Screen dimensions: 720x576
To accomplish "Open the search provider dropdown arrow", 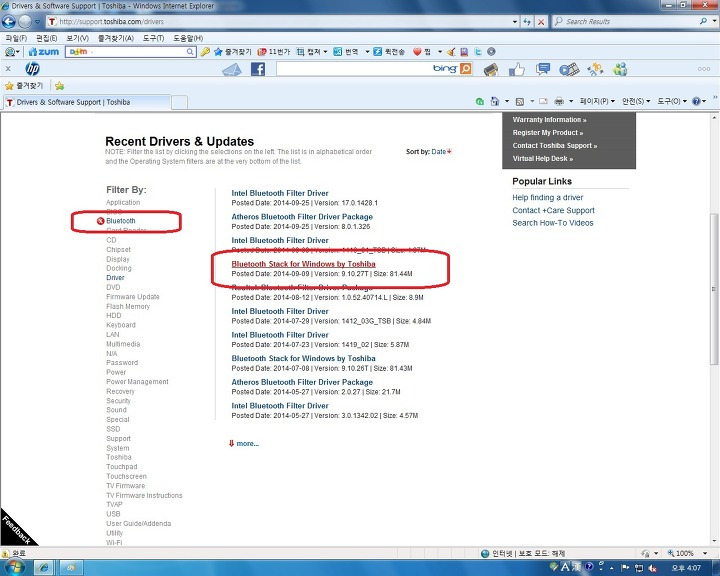I will (714, 21).
